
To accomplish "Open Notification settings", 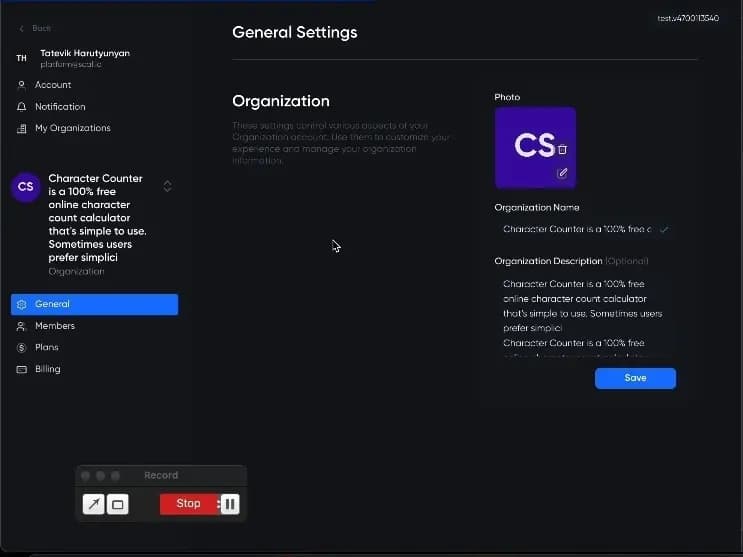I will [x=60, y=107].
